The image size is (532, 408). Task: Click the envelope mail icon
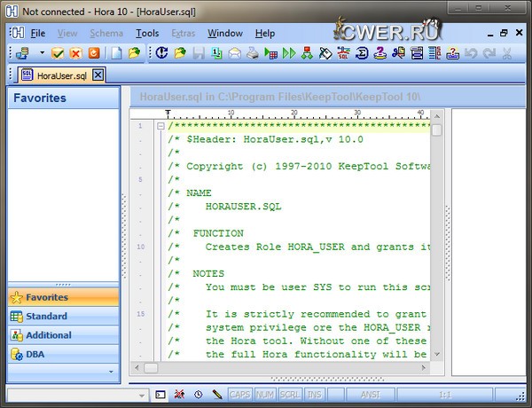[x=235, y=53]
